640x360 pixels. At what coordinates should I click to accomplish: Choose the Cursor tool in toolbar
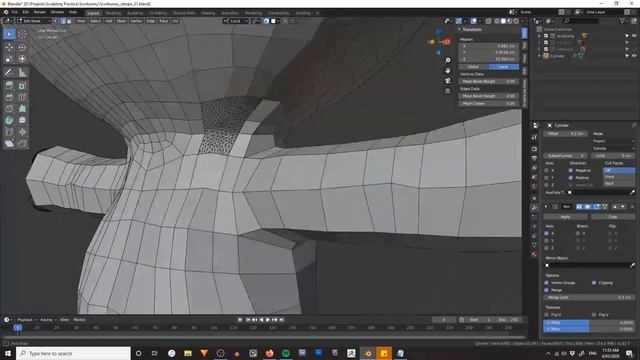[22, 34]
